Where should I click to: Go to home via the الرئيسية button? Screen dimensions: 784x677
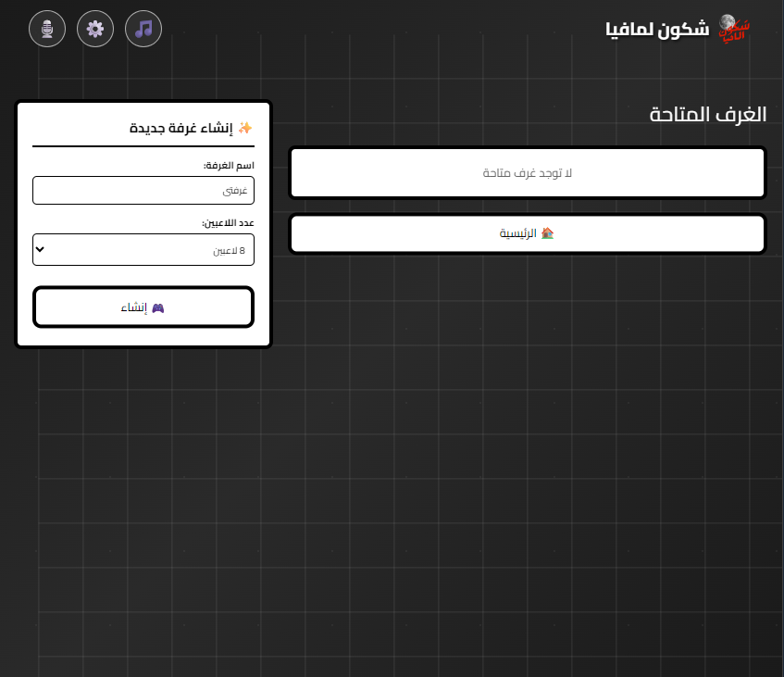[x=527, y=233]
